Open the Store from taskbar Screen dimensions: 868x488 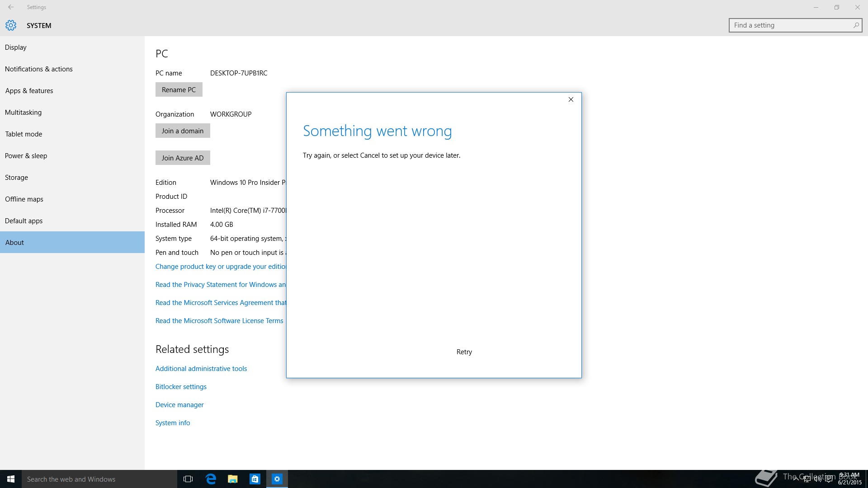coord(255,479)
